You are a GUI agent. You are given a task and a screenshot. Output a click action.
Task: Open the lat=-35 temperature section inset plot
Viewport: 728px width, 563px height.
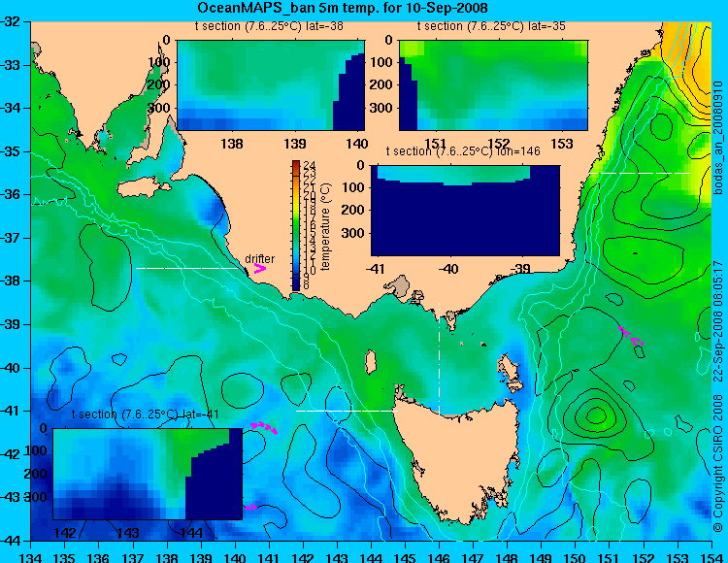[x=493, y=85]
